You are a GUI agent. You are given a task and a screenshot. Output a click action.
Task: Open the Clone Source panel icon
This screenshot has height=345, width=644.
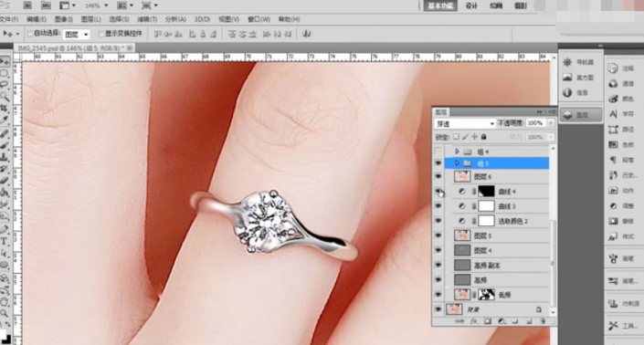[613, 304]
